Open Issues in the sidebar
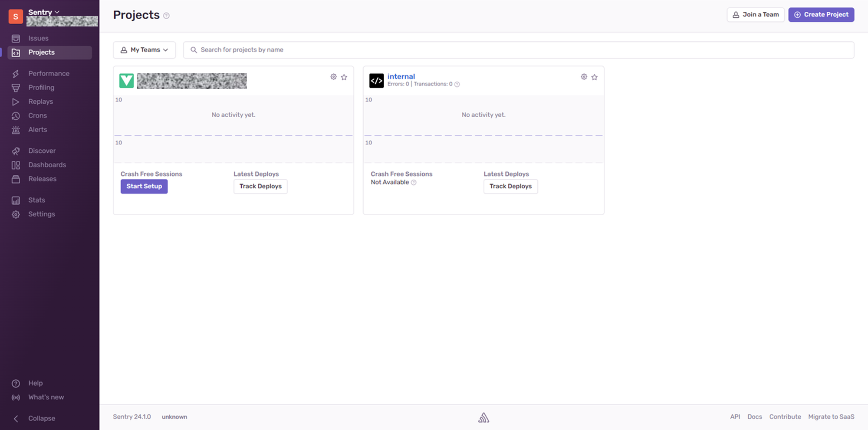 (x=38, y=38)
